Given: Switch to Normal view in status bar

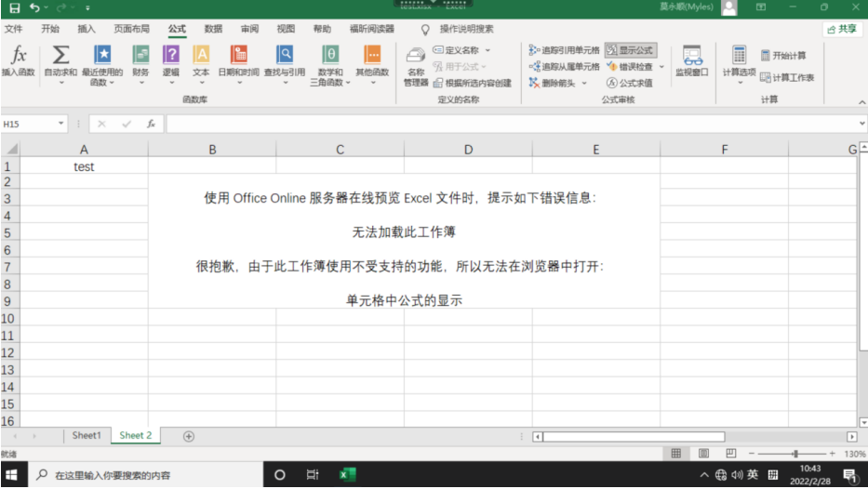Looking at the screenshot, I should click(x=676, y=454).
